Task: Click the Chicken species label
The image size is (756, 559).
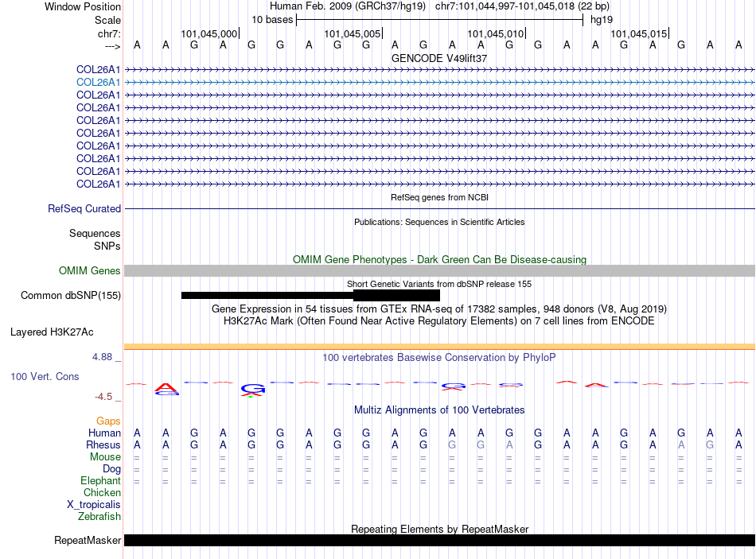Action: 102,492
